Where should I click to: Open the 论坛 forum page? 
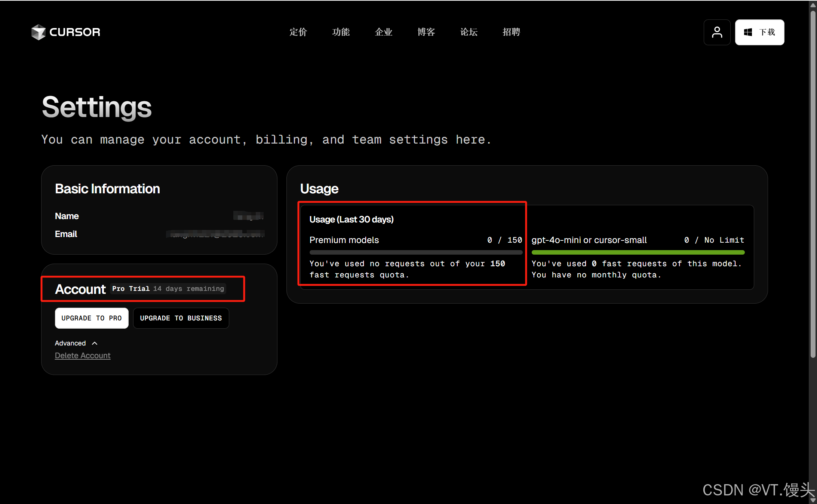[x=469, y=32]
